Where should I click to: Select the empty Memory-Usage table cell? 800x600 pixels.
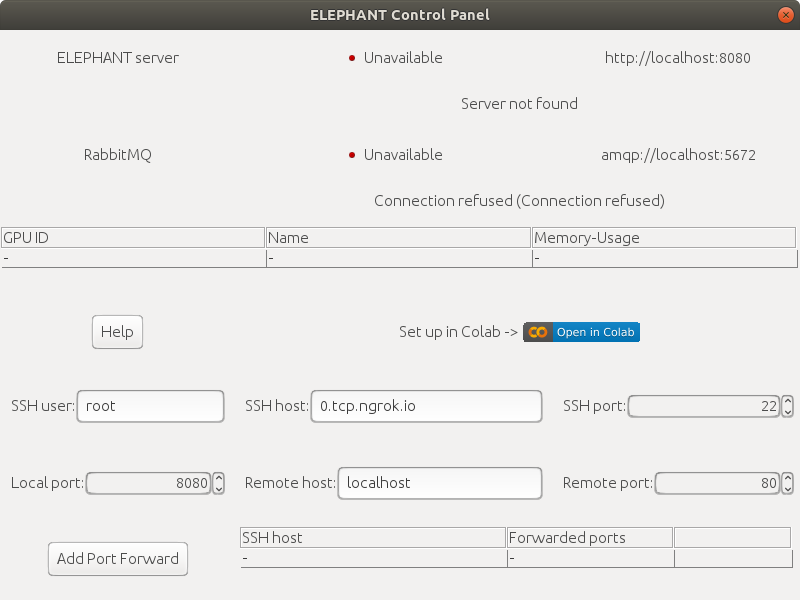click(664, 258)
